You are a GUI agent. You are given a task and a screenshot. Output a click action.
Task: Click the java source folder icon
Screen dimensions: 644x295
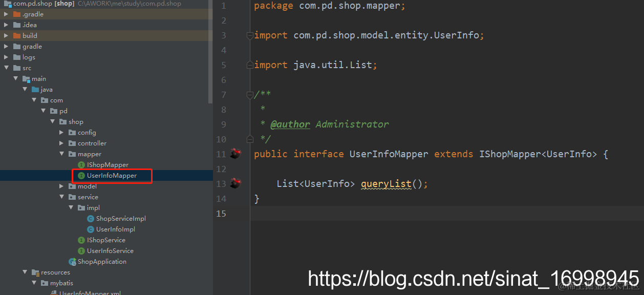(x=35, y=90)
